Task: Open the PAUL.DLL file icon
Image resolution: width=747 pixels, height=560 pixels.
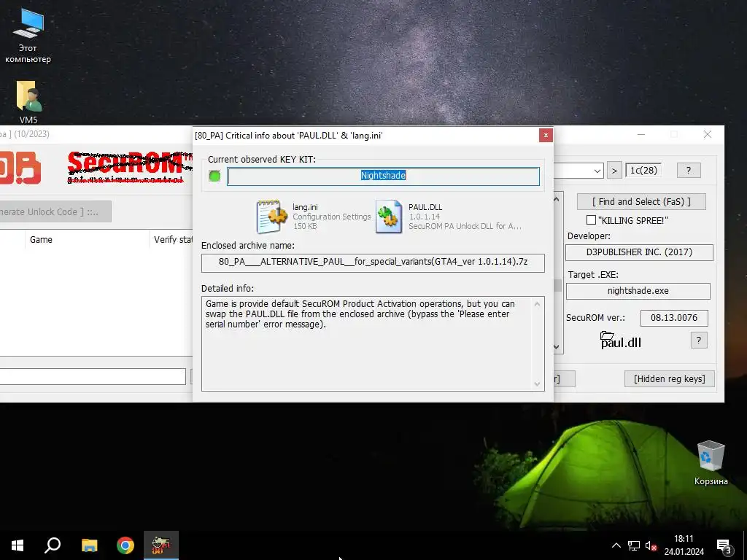Action: (388, 217)
